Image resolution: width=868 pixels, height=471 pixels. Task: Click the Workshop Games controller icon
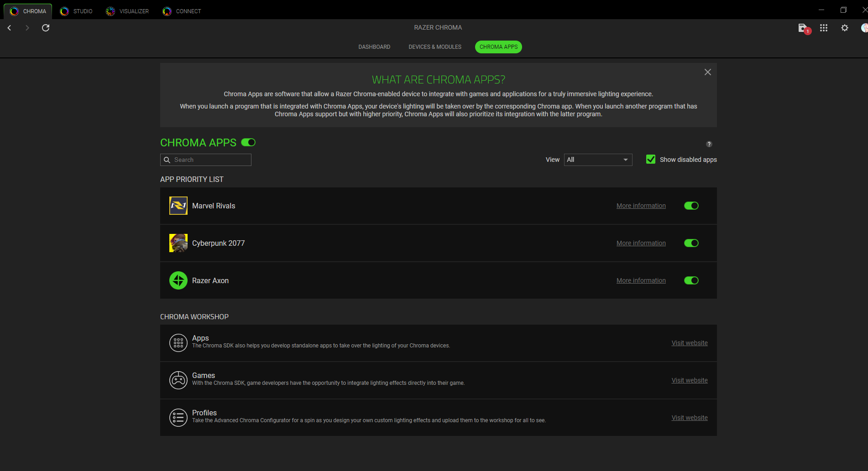pyautogui.click(x=178, y=380)
